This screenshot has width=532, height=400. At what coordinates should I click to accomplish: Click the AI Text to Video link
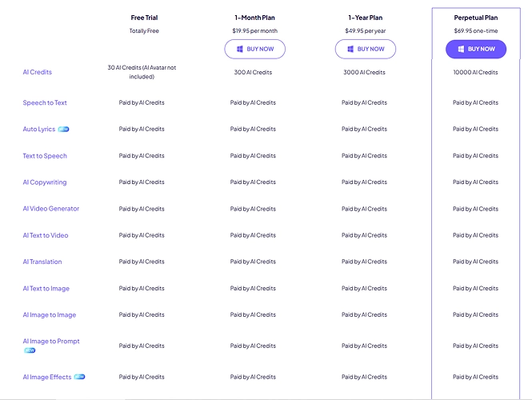coord(46,235)
